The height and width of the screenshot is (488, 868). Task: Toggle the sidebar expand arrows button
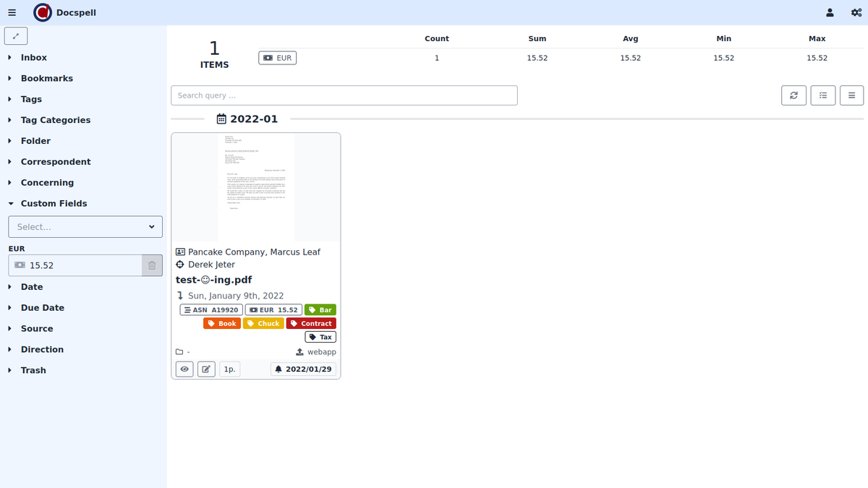[16, 35]
